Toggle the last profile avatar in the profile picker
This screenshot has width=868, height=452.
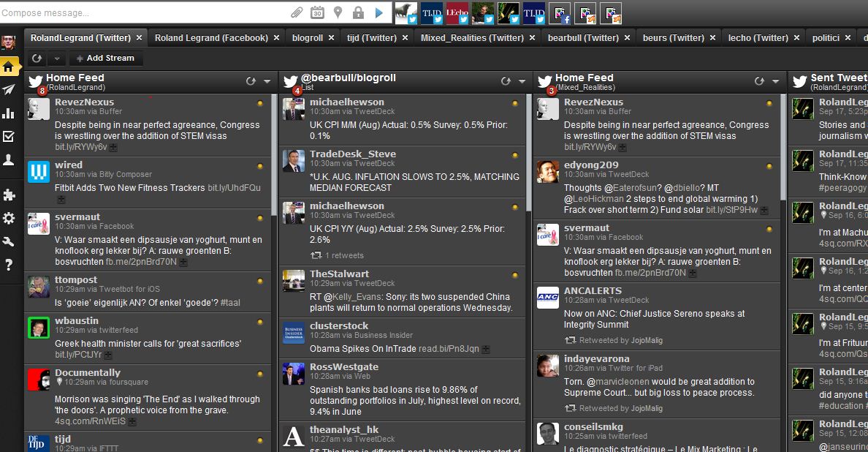coord(611,13)
